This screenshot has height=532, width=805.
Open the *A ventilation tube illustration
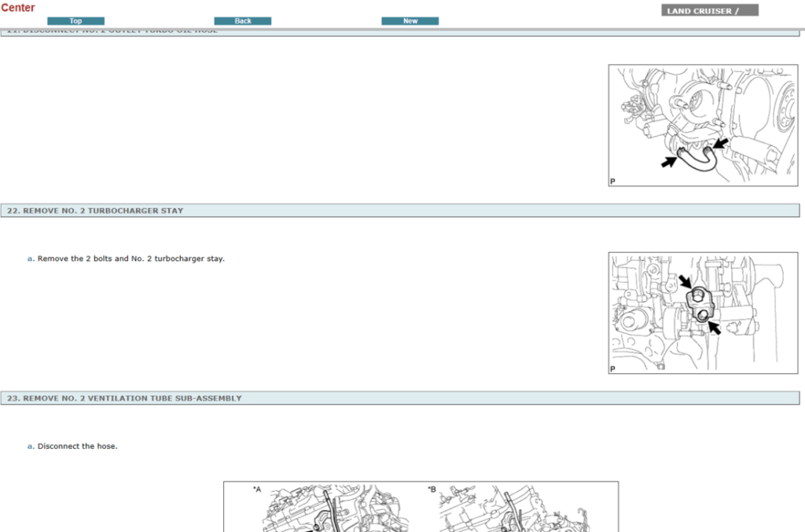(x=330, y=509)
